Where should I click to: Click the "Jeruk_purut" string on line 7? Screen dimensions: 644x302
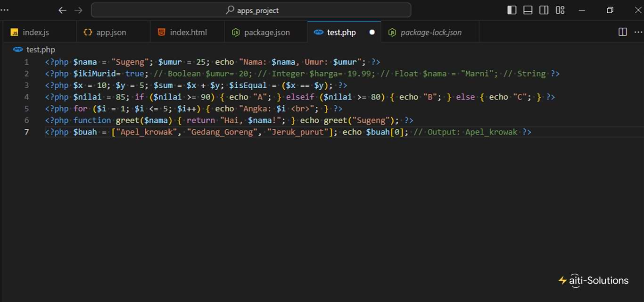(x=298, y=132)
